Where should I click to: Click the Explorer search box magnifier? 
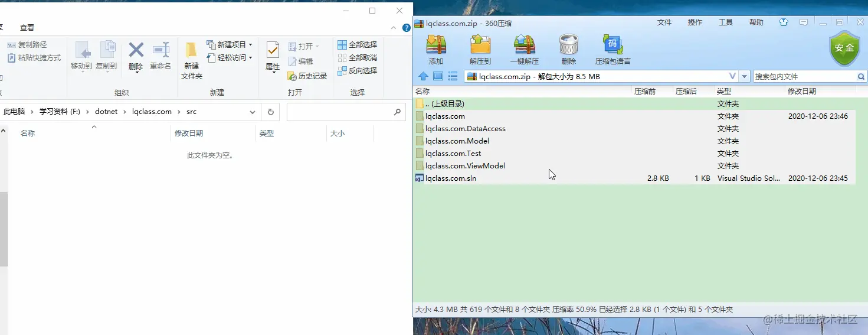397,112
